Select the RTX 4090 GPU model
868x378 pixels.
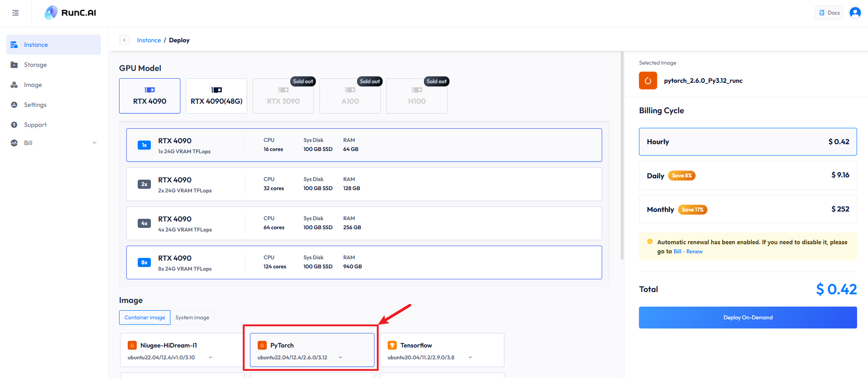pyautogui.click(x=150, y=96)
